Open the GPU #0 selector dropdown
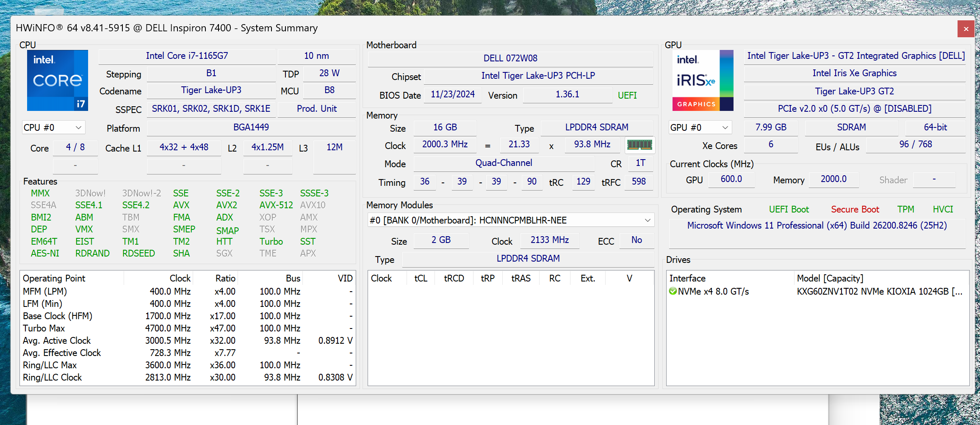This screenshot has width=980, height=425. coord(700,127)
